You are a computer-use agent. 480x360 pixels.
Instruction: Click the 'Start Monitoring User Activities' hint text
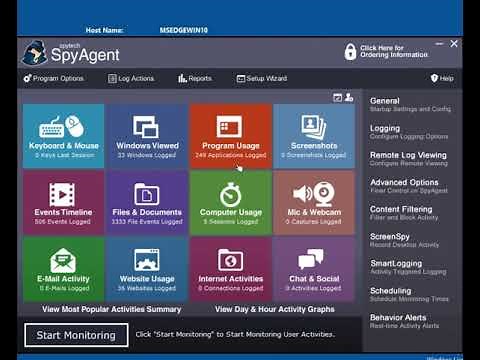pyautogui.click(x=235, y=334)
